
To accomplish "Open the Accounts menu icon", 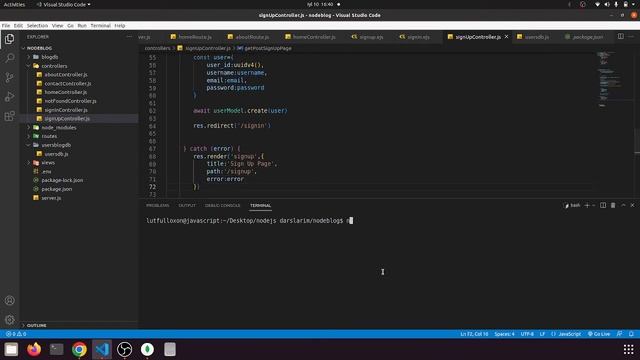I will pos(10,300).
